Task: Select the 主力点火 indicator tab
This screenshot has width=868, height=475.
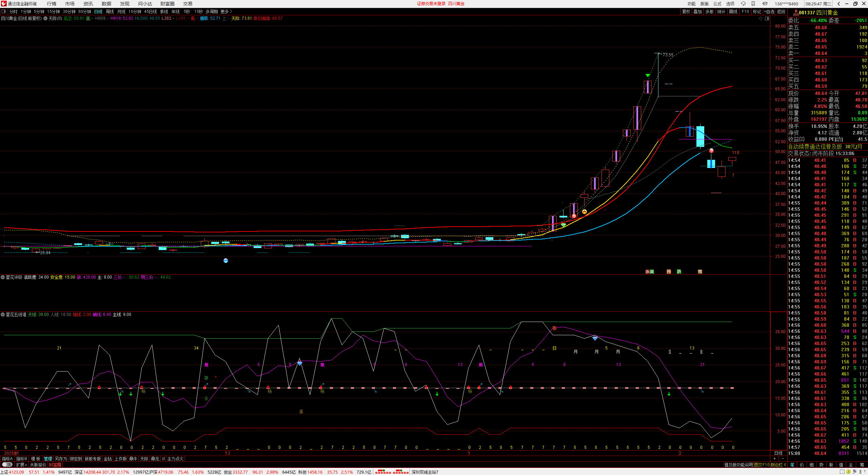Action: (175, 459)
